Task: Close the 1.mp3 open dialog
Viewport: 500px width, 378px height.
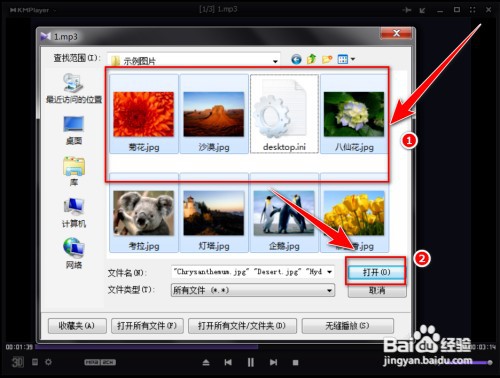Action: click(396, 33)
